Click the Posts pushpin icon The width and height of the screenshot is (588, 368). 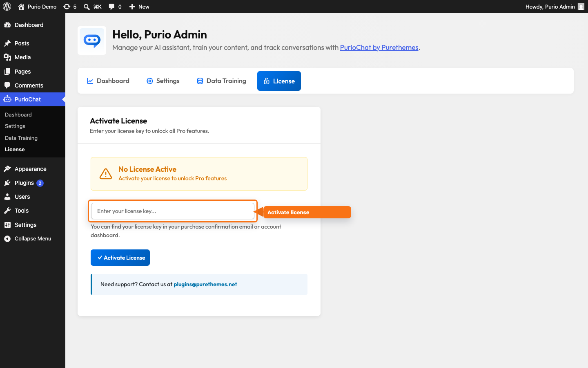tap(7, 43)
